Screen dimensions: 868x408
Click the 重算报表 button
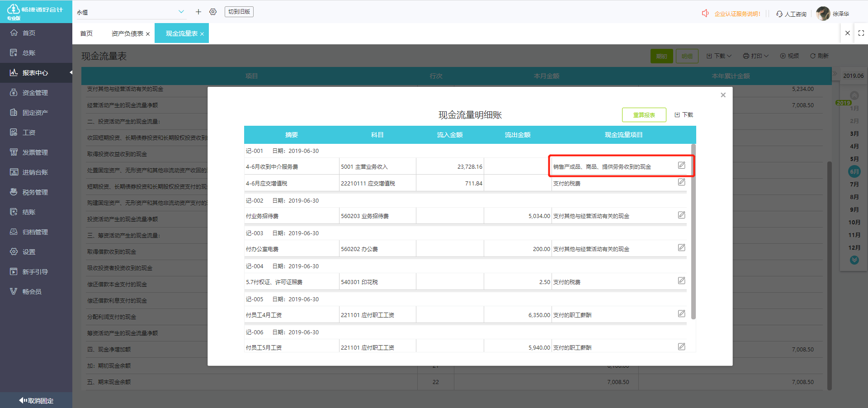click(644, 115)
